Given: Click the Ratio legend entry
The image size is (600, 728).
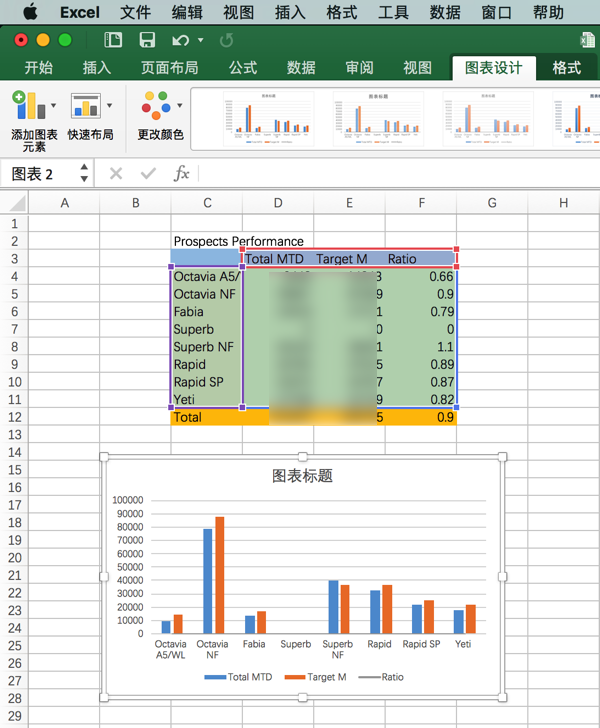Looking at the screenshot, I should pos(381,677).
